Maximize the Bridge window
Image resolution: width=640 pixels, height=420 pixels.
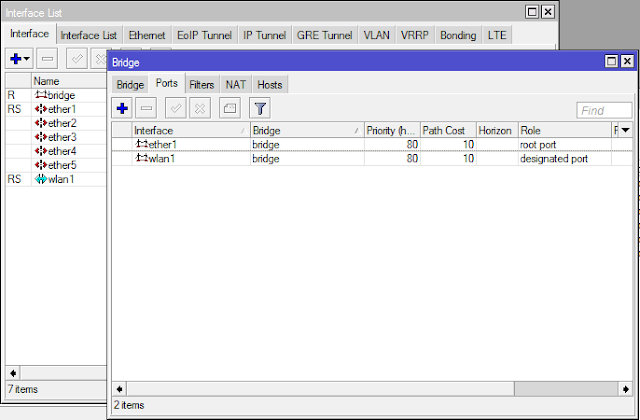611,62
